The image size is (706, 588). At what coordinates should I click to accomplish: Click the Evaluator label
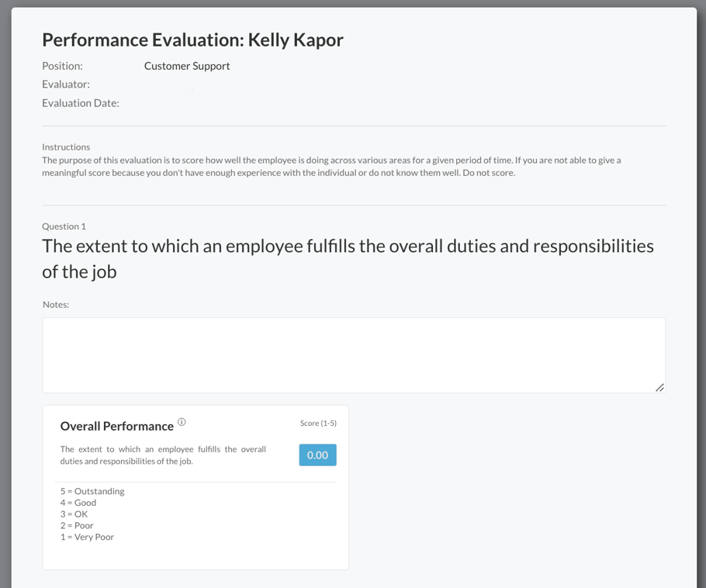tap(66, 85)
